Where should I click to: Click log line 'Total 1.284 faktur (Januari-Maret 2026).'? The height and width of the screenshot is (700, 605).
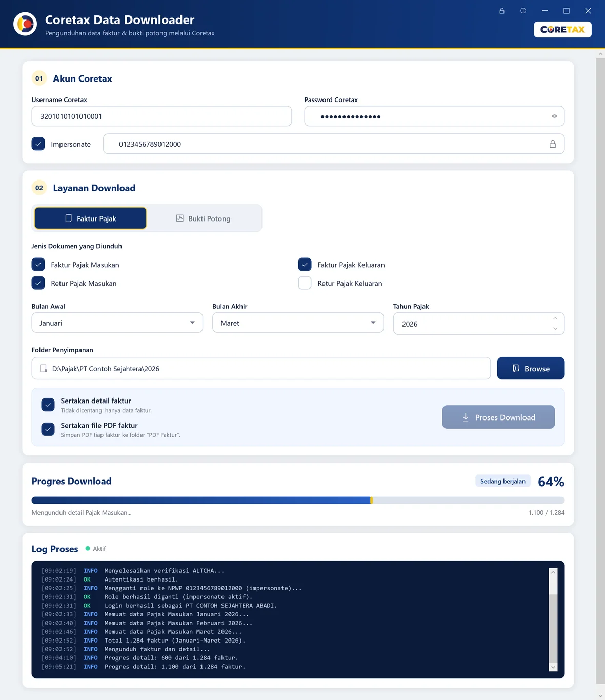point(175,641)
